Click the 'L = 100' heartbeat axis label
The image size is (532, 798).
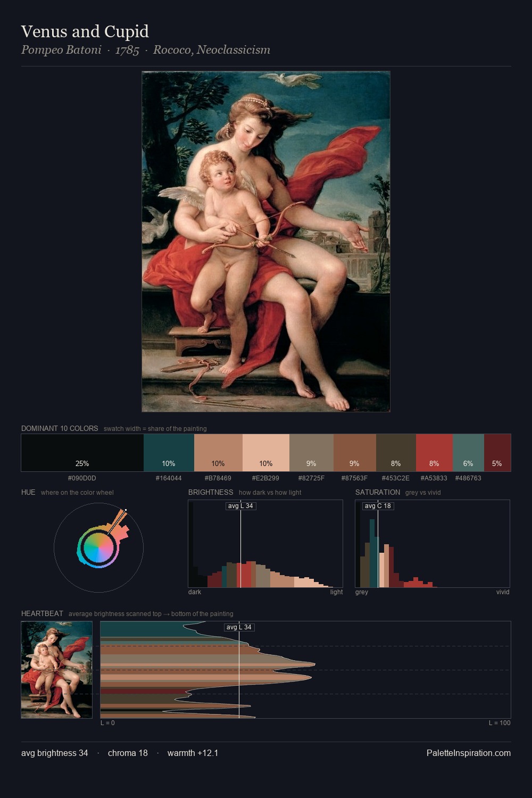tap(500, 723)
